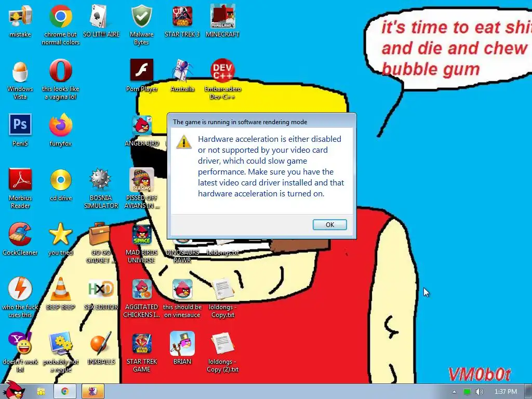Open the cd drive disc icon
This screenshot has width=532, height=399.
click(60, 180)
